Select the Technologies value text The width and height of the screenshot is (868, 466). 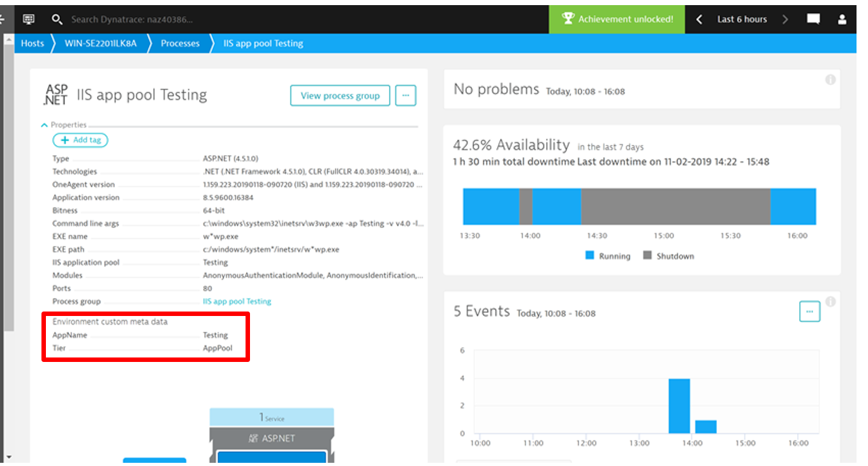point(313,172)
